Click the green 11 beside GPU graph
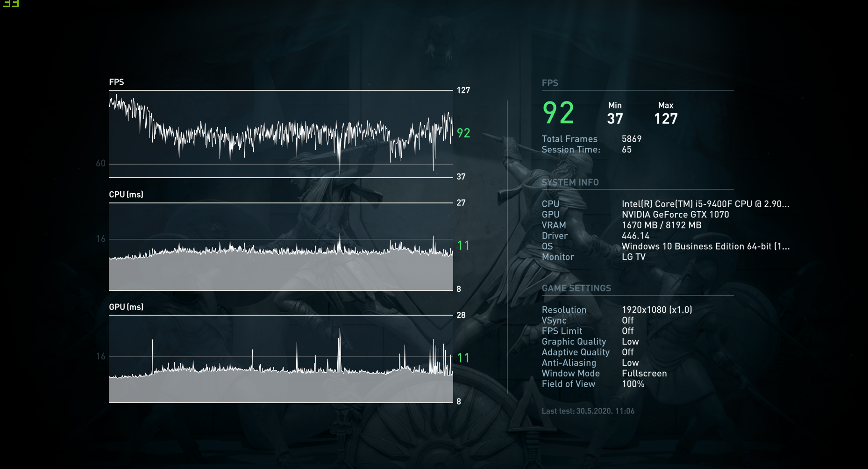Image resolution: width=868 pixels, height=469 pixels. [463, 358]
